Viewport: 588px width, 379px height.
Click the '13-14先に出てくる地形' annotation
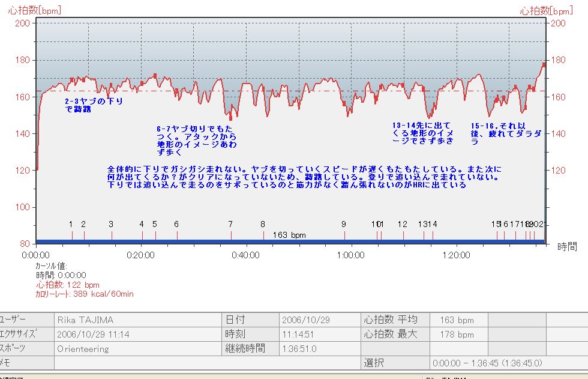click(422, 133)
